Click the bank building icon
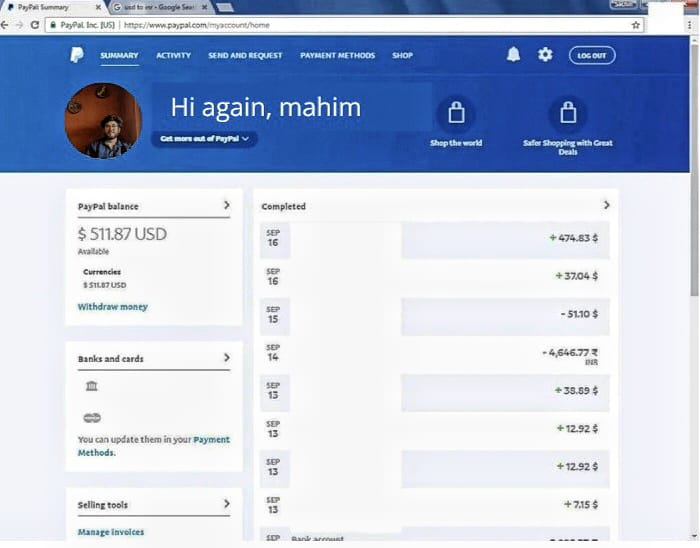This screenshot has width=700, height=548. pos(92,386)
